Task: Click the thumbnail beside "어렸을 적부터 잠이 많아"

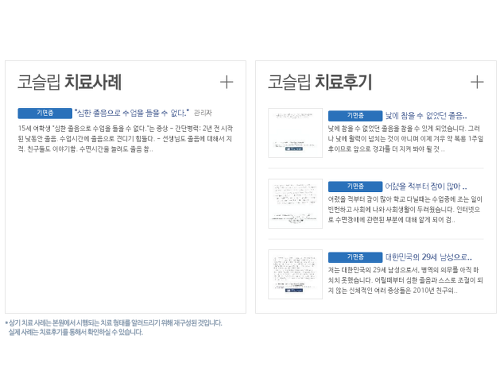Action: pos(295,203)
